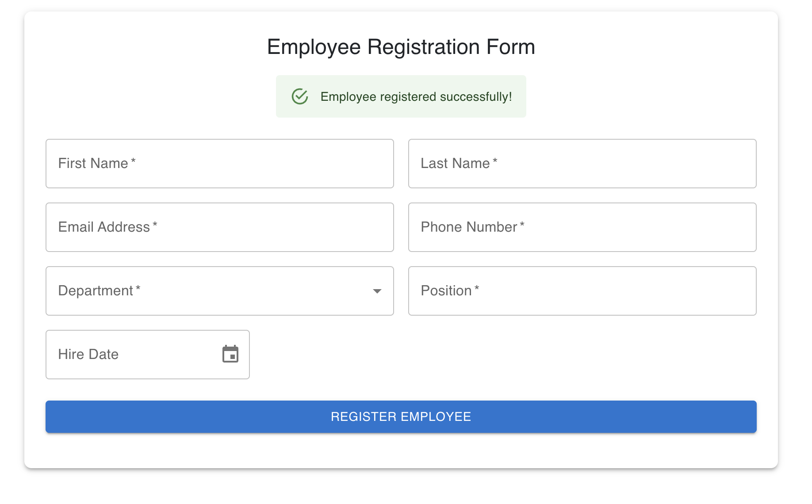
Task: Click the Hire Date label text
Action: (x=88, y=355)
